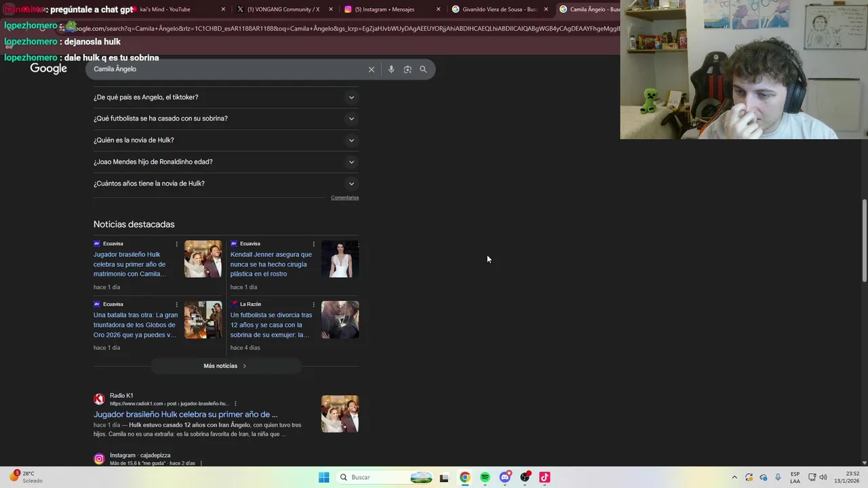
Task: Click the 'Noticias destacadas' heading
Action: point(134,224)
